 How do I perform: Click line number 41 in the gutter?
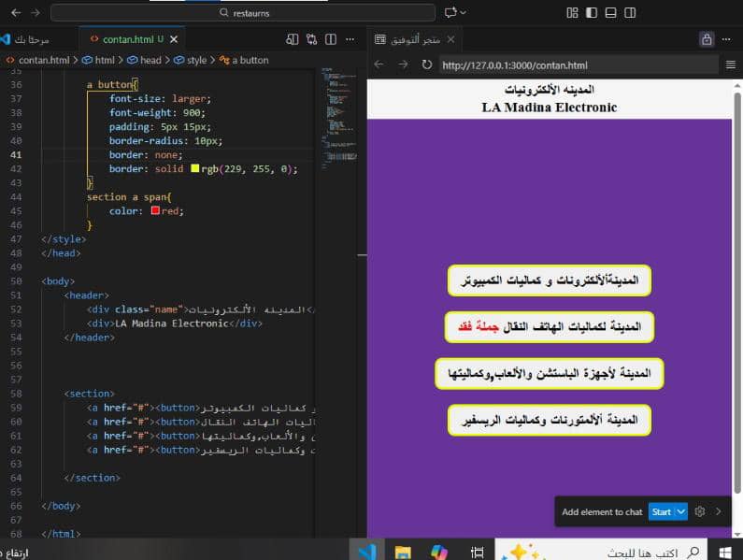point(16,154)
